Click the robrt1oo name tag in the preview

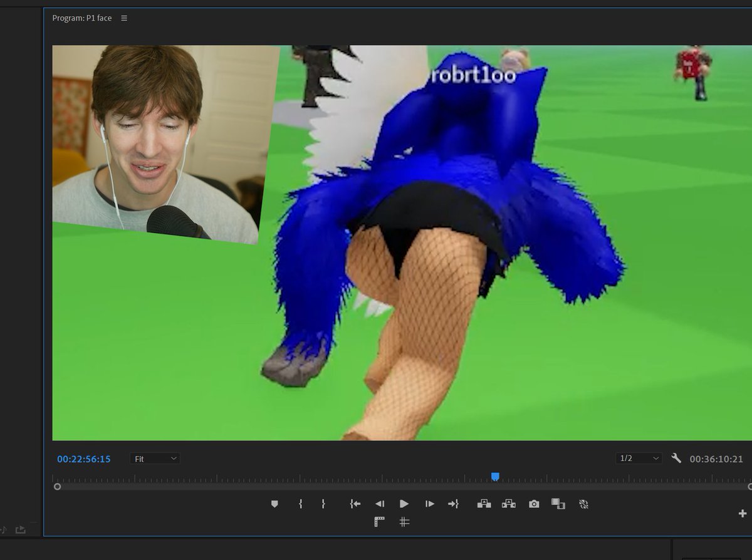(x=473, y=76)
